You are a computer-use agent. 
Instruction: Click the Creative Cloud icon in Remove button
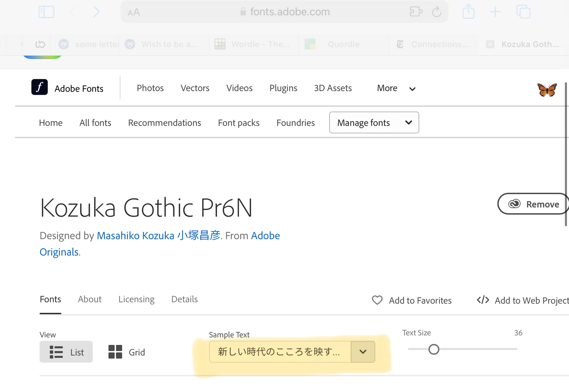pyautogui.click(x=514, y=204)
